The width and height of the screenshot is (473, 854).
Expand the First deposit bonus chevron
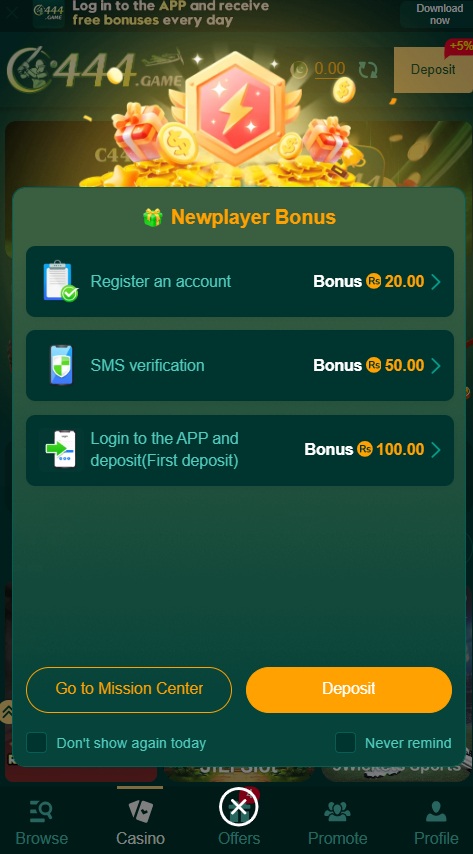click(435, 450)
